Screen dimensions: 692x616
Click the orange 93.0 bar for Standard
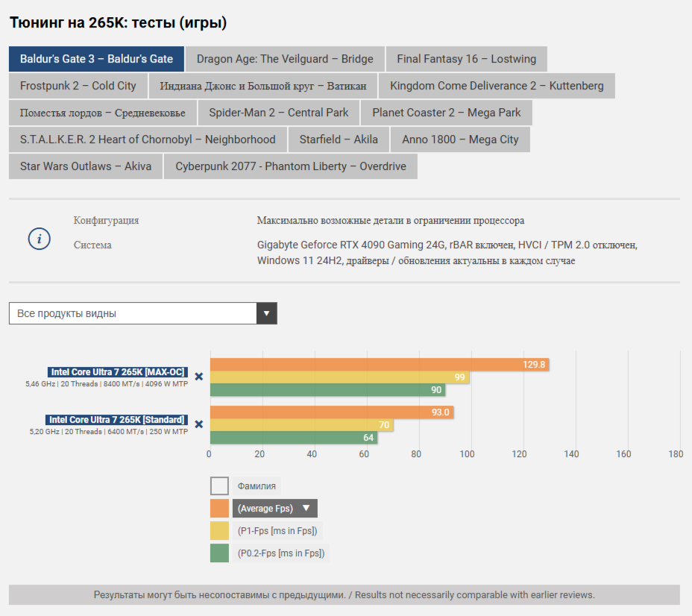[332, 412]
